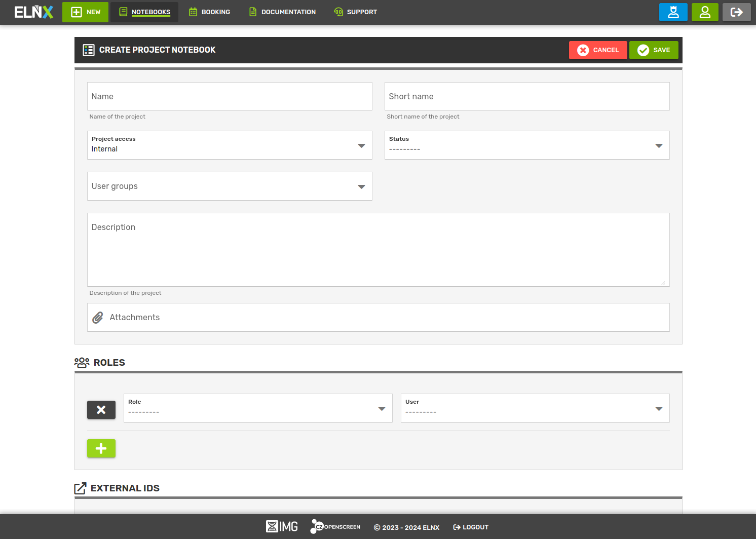The width and height of the screenshot is (756, 539).
Task: Select the User dropdown in Roles
Action: point(535,408)
